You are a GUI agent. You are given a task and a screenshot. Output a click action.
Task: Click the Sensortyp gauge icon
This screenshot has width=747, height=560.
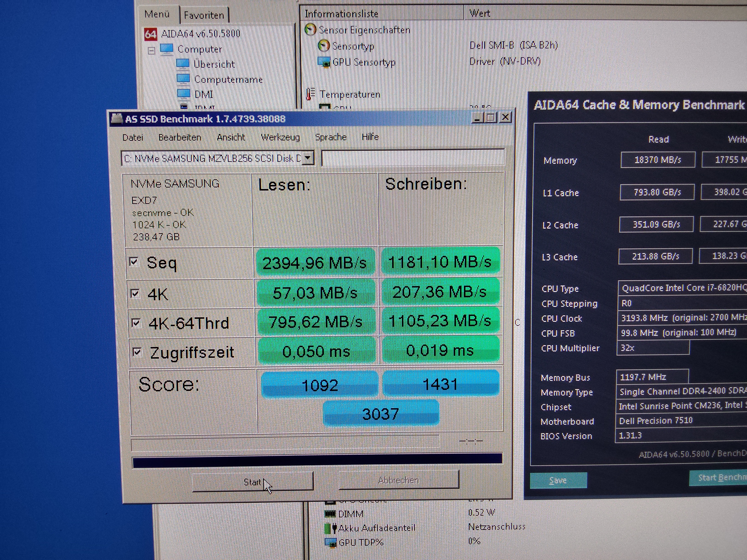324,46
